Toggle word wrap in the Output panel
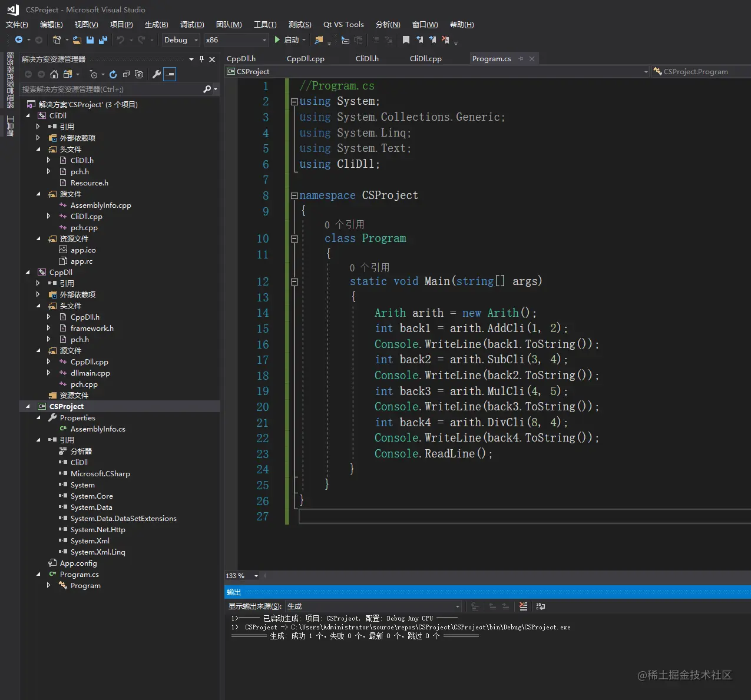The width and height of the screenshot is (751, 700). click(540, 606)
